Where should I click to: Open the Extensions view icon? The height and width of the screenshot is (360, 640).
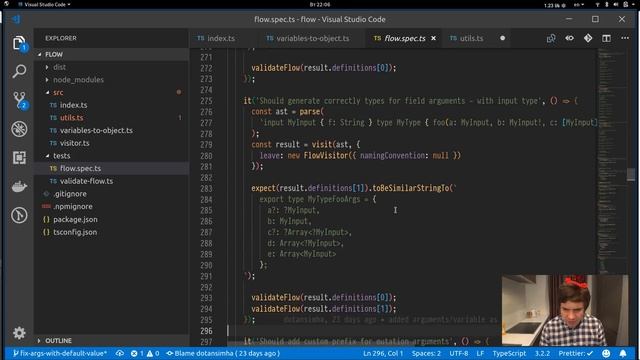[x=19, y=158]
